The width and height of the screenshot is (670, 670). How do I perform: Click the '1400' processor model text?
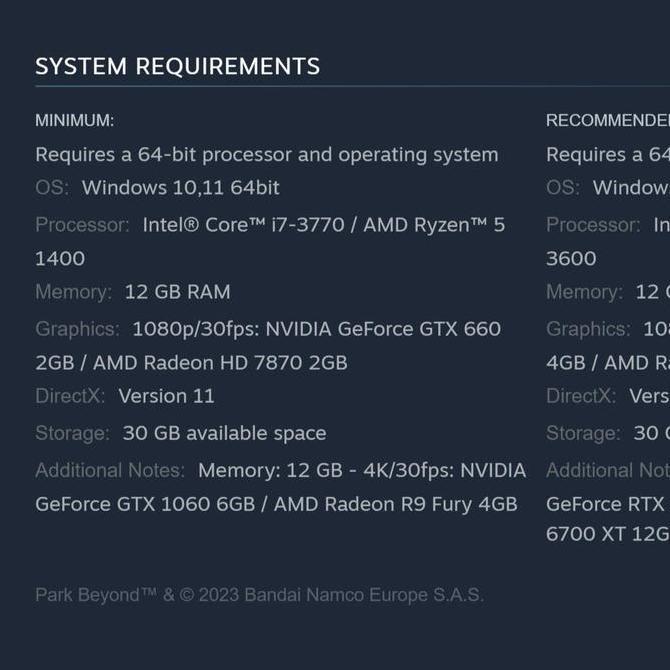(x=60, y=259)
